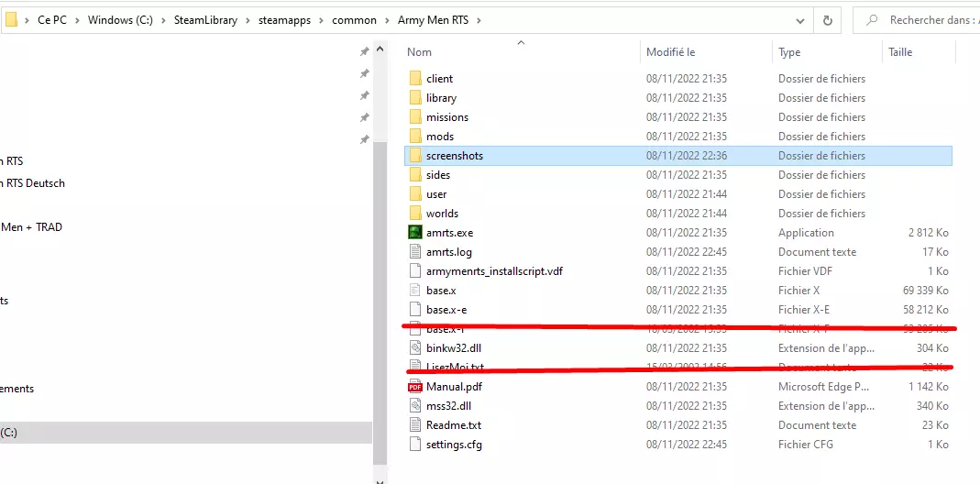This screenshot has height=484, width=980.
Task: Select the binkw32.dll file icon
Action: [x=415, y=348]
